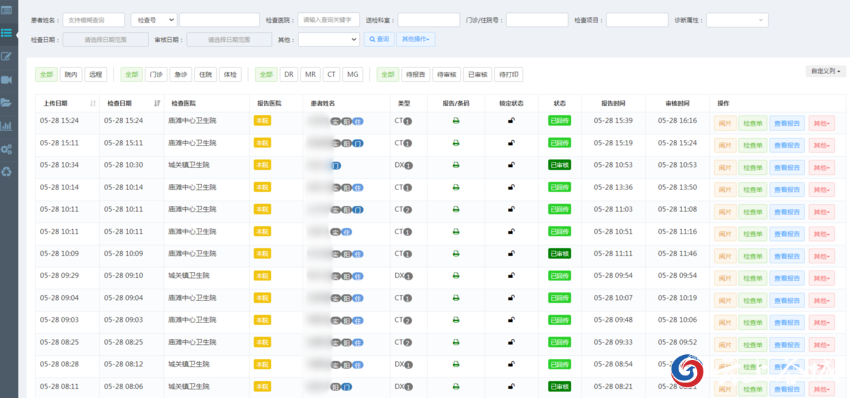
Task: Print report for row uploaded 05-28 09:04
Action: click(456, 298)
